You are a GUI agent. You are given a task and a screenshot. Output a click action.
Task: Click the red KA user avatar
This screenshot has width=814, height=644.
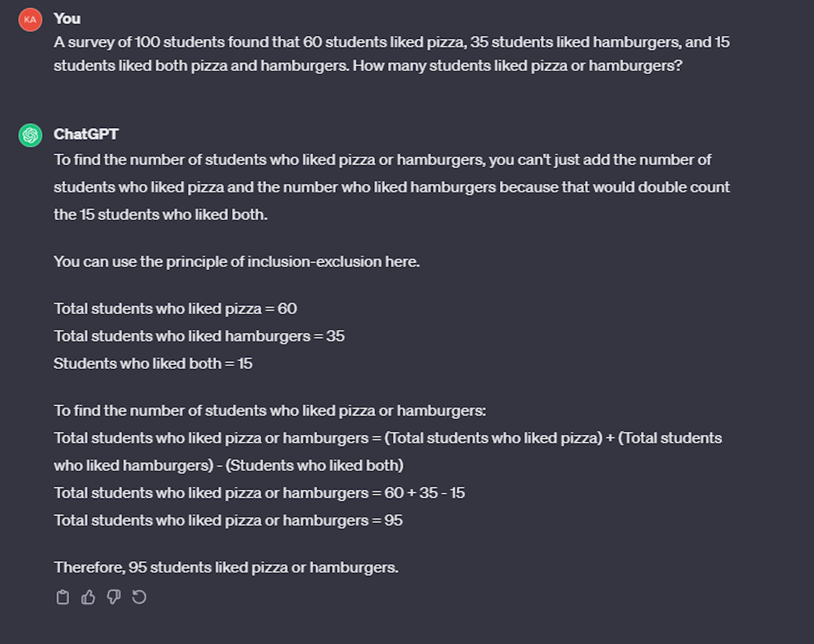coord(31,20)
